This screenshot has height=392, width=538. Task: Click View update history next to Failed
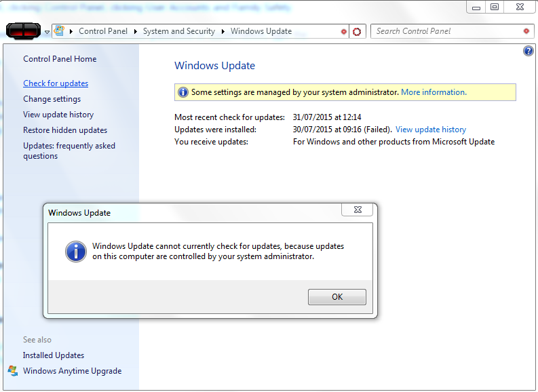click(x=431, y=130)
